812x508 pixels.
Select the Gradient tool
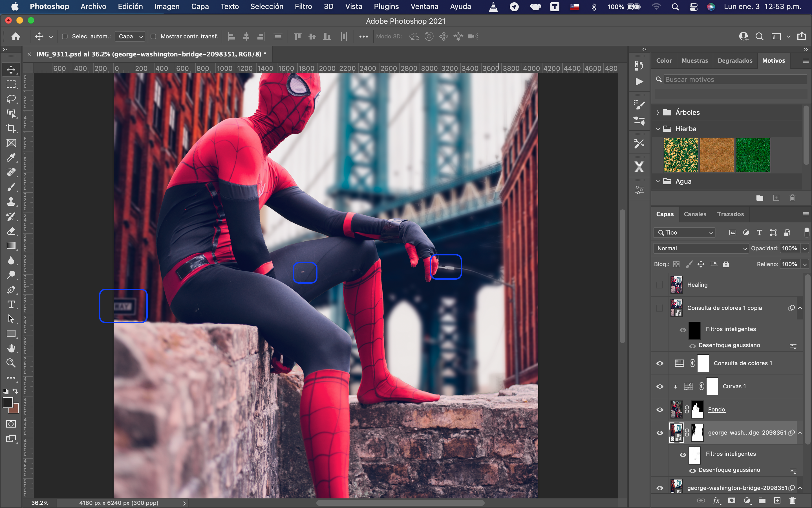(11, 246)
